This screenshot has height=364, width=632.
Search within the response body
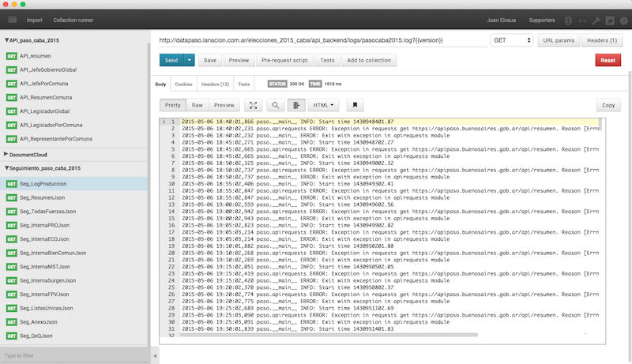(x=275, y=105)
